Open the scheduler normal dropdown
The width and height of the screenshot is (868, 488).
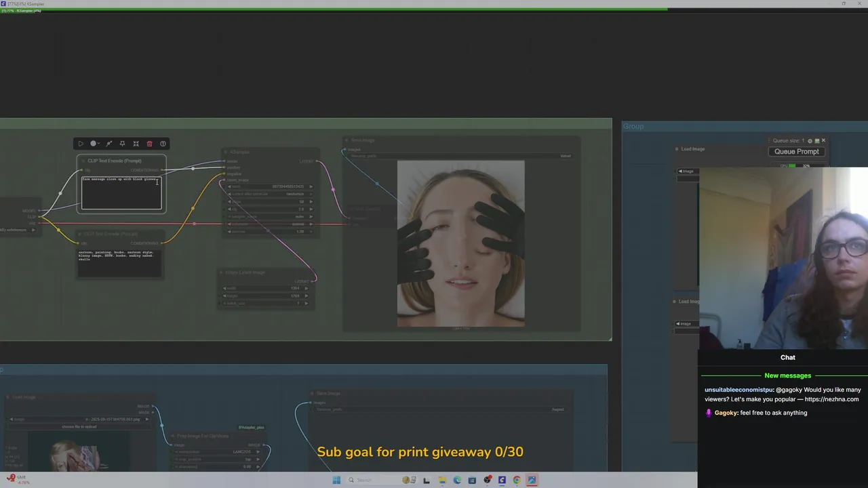271,224
